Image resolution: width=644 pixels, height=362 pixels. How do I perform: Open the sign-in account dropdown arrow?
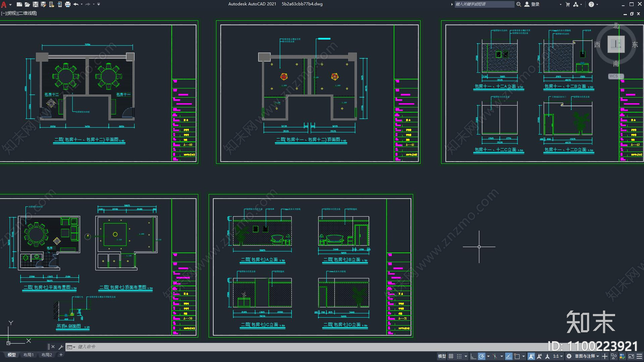[x=560, y=4]
